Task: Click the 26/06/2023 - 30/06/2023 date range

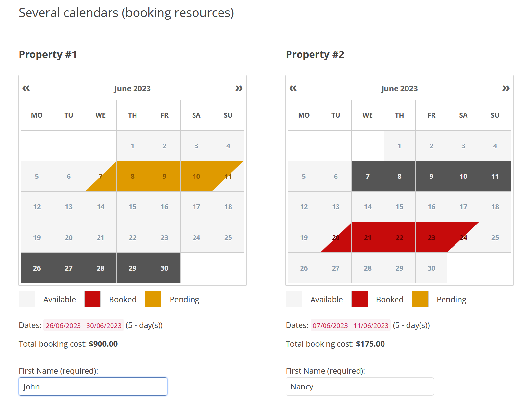Action: 83,325
